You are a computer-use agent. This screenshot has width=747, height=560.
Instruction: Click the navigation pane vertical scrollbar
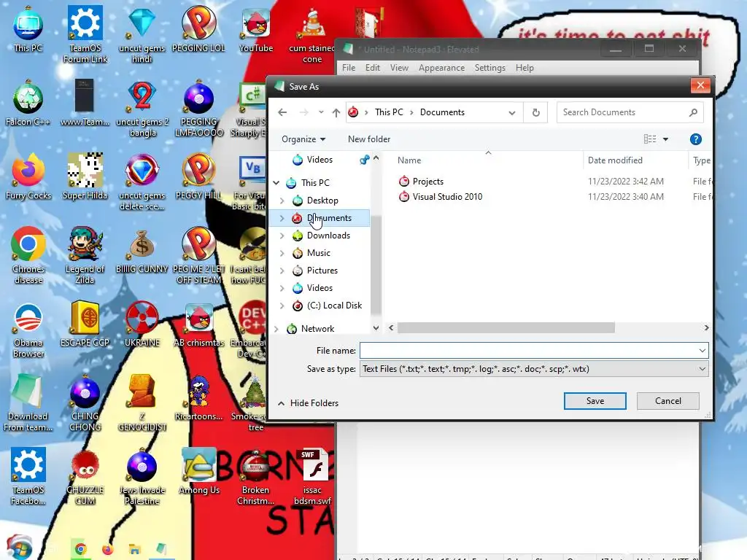(376, 264)
